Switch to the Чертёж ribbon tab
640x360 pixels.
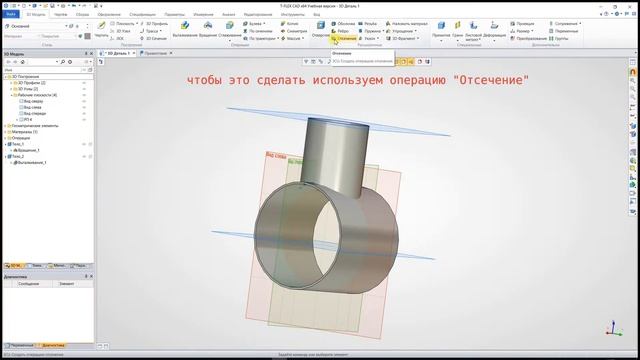tap(60, 14)
